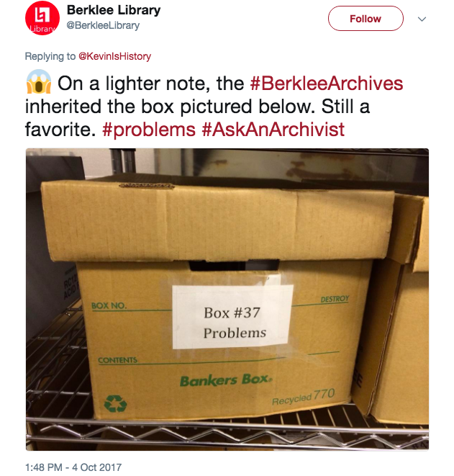The image size is (454, 476).
Task: Click the Berklee Library profile avatar
Action: click(42, 18)
